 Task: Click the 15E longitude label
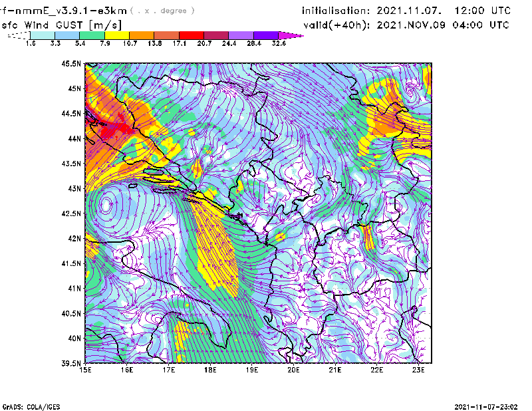(x=85, y=370)
